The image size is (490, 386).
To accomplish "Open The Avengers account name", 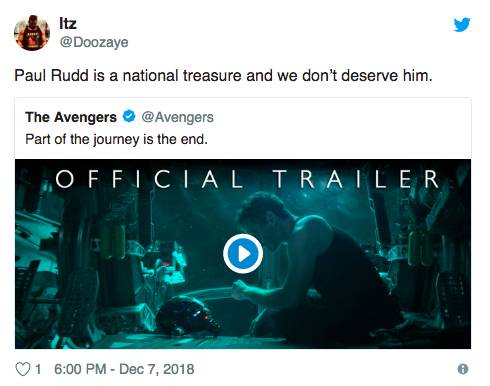I will pos(71,117).
